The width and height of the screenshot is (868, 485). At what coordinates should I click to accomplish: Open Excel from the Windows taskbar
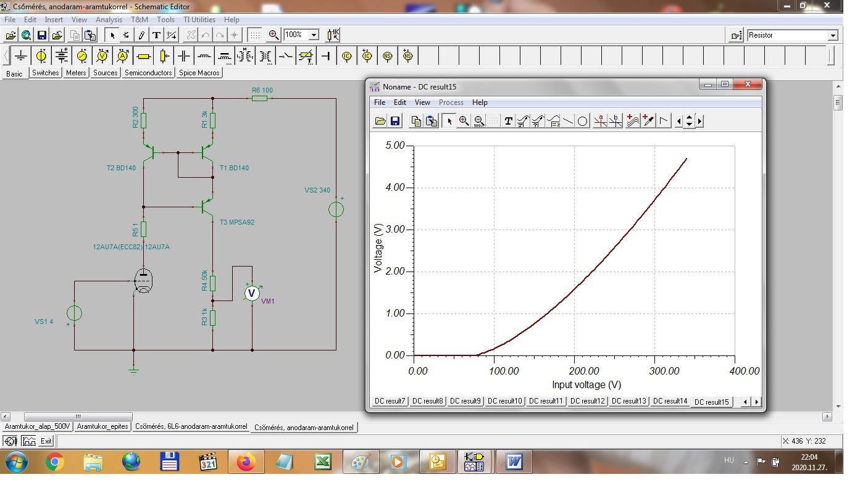click(322, 462)
